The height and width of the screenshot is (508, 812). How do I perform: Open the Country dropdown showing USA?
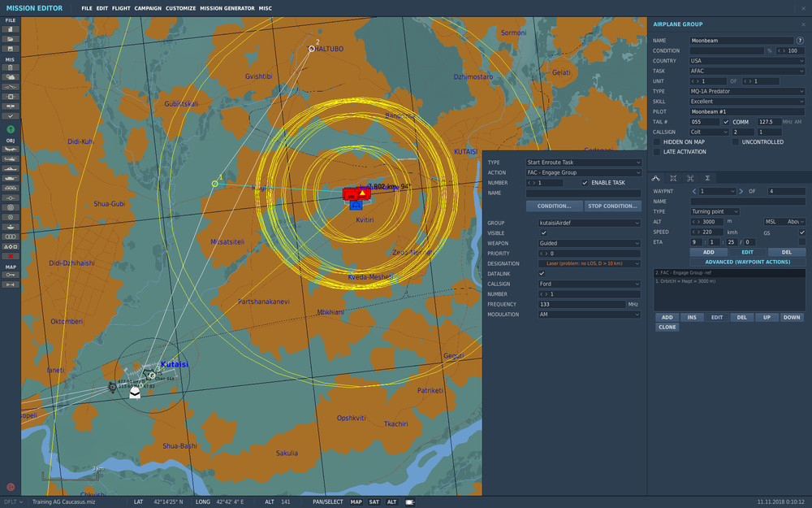point(747,61)
